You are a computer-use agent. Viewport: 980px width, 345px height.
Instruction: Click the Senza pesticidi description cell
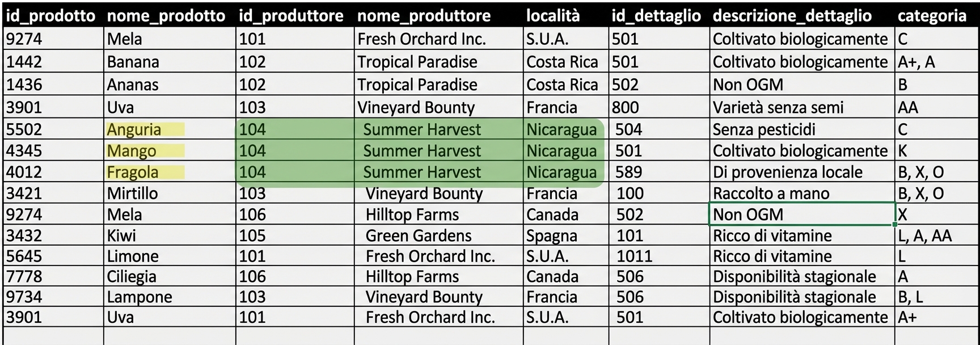click(x=764, y=129)
